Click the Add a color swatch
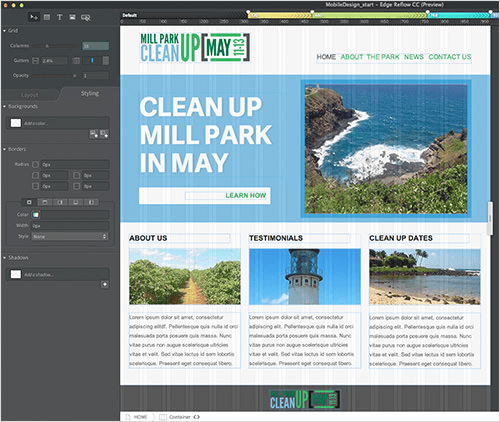The width and height of the screenshot is (500, 422). pos(16,123)
